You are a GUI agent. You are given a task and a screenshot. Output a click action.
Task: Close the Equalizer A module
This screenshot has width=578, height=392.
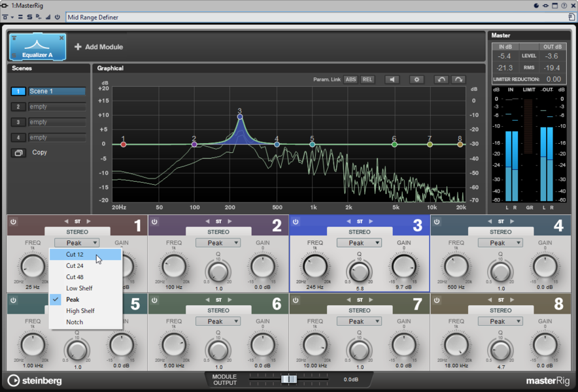click(61, 38)
